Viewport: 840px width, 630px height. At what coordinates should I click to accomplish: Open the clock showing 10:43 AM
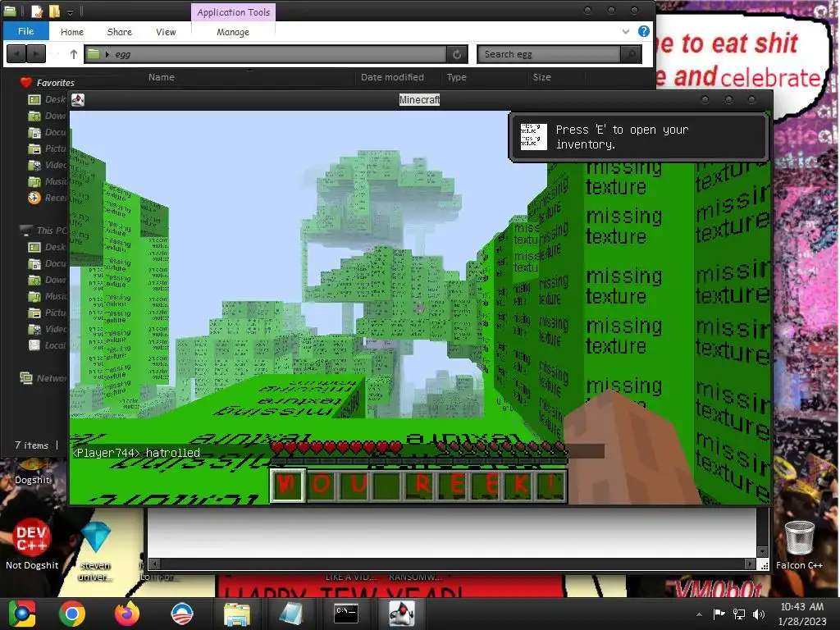(802, 614)
